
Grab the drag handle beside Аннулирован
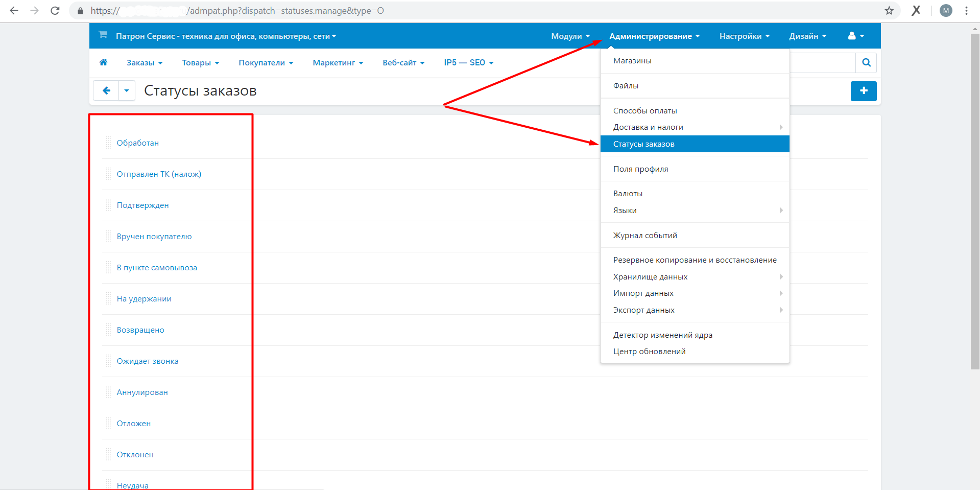pos(108,392)
